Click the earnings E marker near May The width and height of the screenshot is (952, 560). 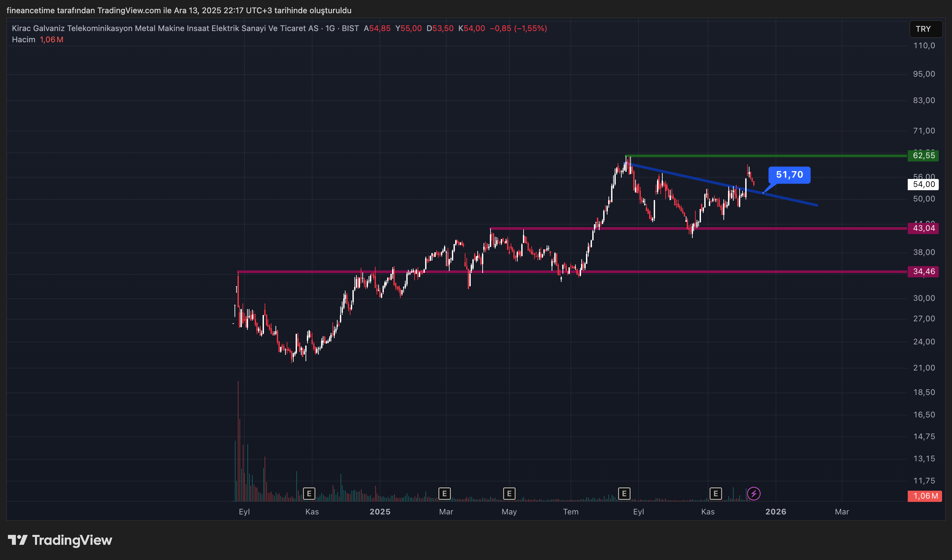pyautogui.click(x=509, y=493)
